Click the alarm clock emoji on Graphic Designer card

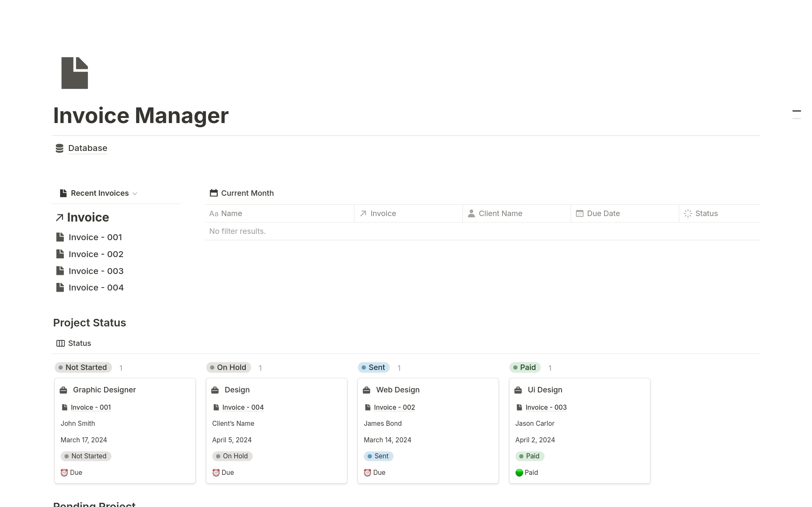click(x=64, y=472)
